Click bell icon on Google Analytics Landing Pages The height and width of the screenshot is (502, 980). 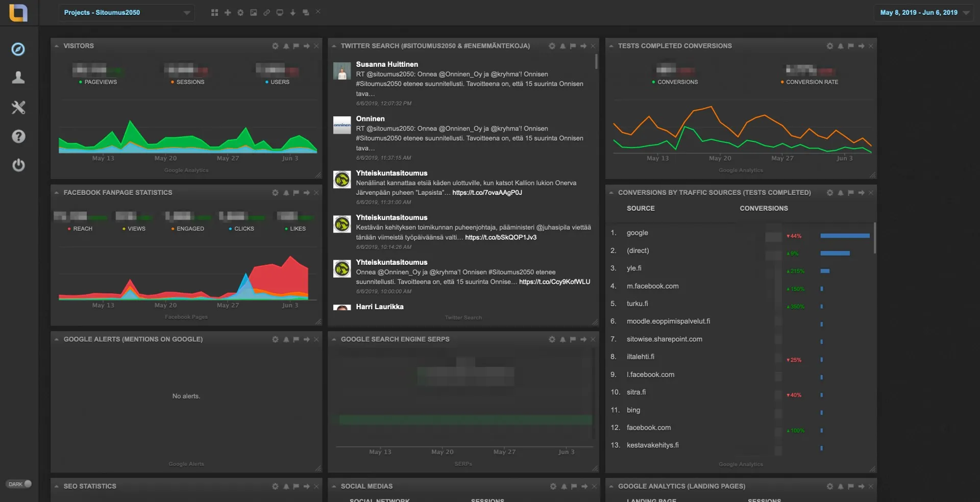tap(841, 486)
